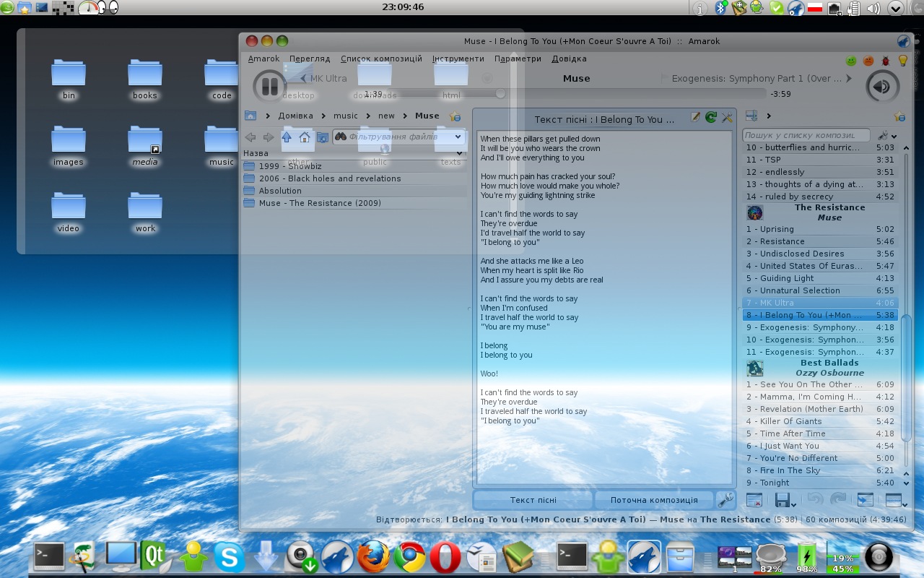Select the Absolution folder in the file list
Viewport: 924px width, 578px height.
tap(280, 191)
